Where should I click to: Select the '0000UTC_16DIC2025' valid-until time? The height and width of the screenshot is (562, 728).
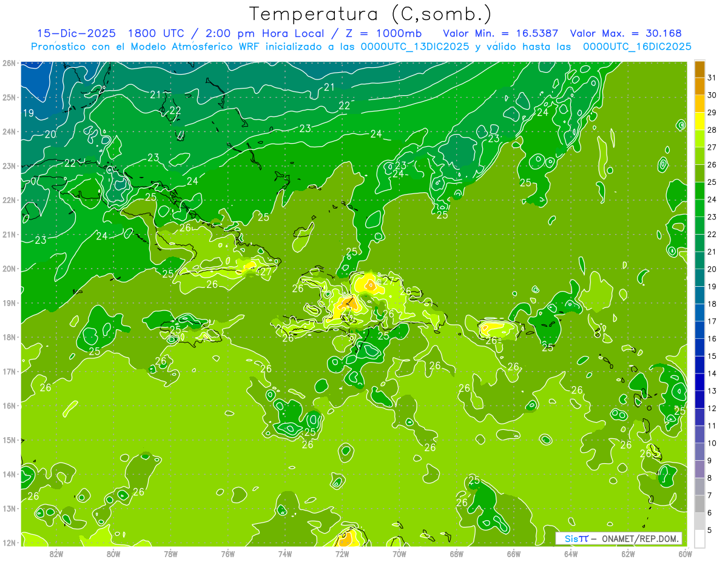pos(637,47)
